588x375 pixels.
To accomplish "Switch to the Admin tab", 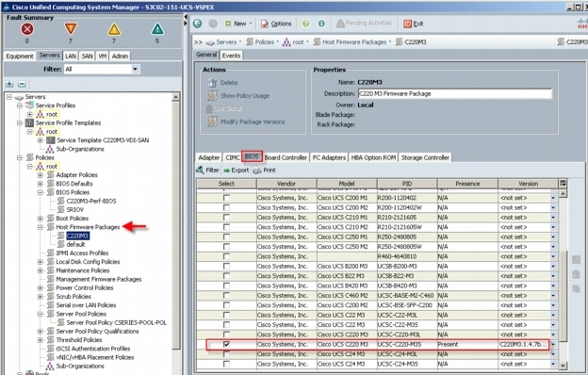I will click(120, 56).
